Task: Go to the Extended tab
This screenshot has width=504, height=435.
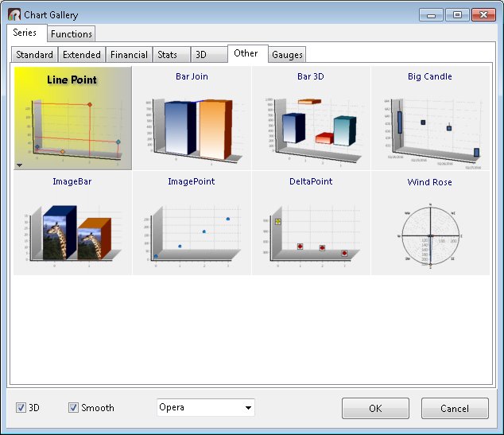Action: [x=82, y=55]
